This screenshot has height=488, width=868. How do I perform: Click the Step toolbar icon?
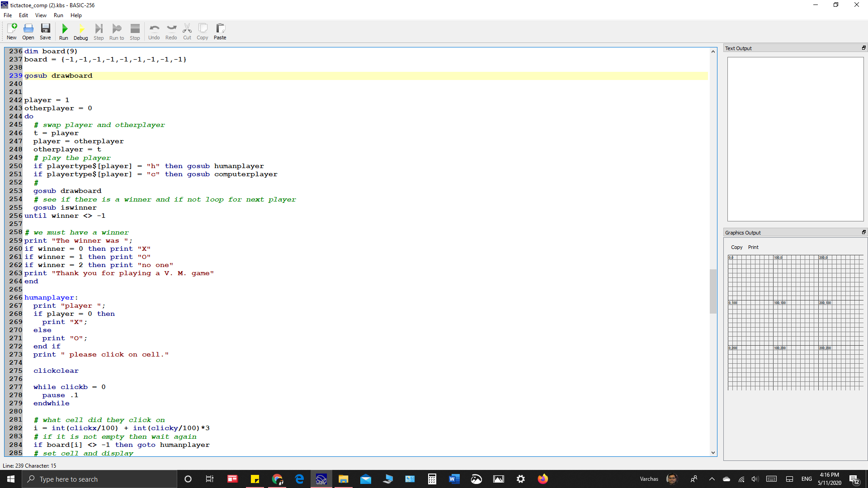click(99, 32)
